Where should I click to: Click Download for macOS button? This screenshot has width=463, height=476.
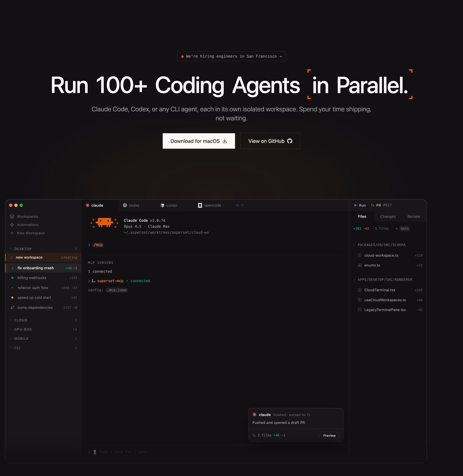coord(199,141)
